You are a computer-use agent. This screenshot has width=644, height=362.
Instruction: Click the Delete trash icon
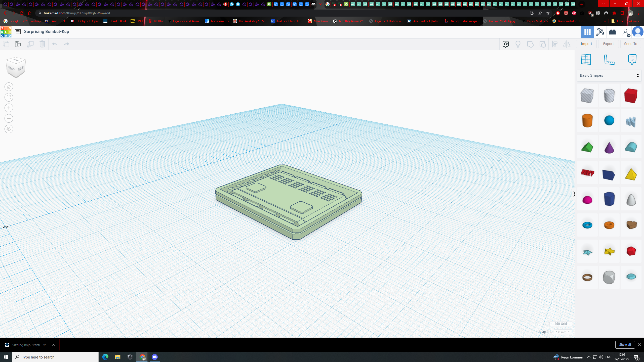point(42,44)
